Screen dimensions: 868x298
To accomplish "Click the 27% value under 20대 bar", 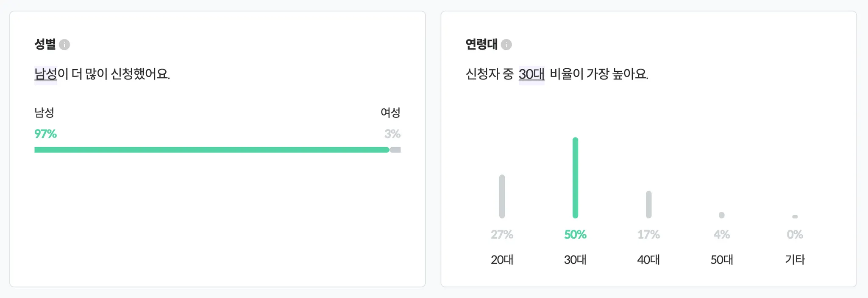I will 502,234.
